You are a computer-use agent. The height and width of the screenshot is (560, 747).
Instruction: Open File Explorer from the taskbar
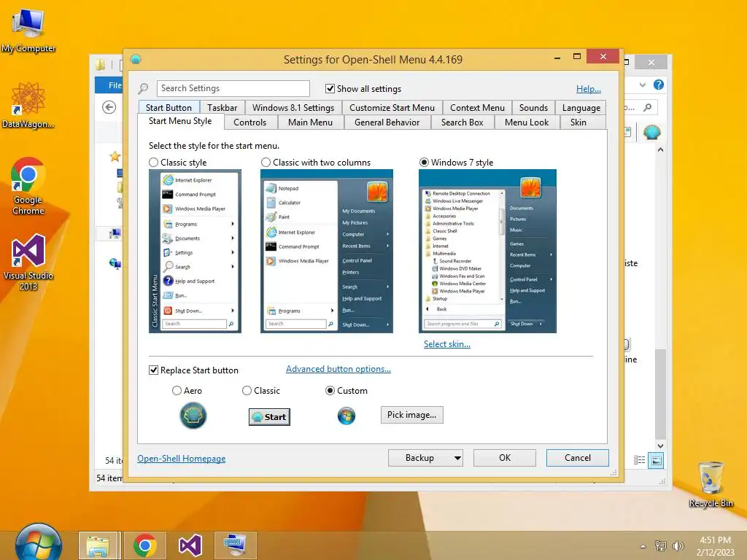coord(98,545)
